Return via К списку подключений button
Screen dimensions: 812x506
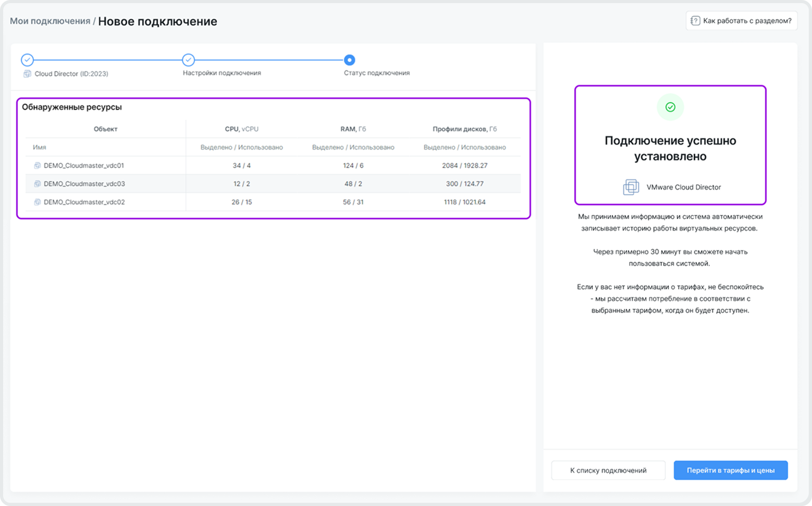[x=608, y=470]
